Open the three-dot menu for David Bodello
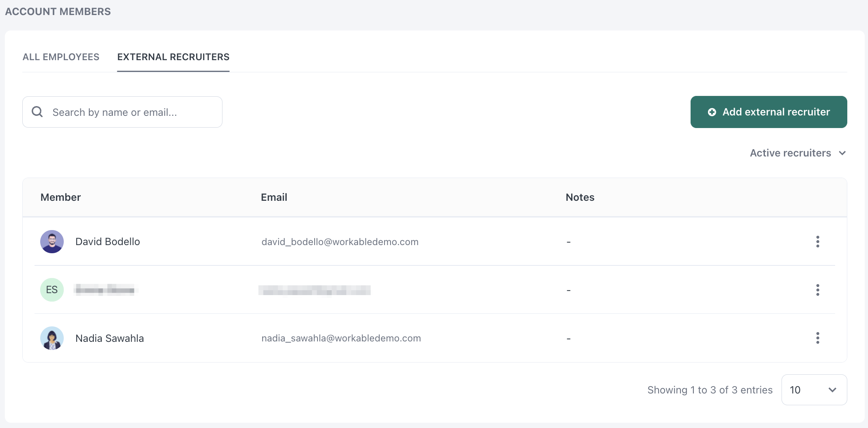This screenshot has height=428, width=868. coord(818,241)
